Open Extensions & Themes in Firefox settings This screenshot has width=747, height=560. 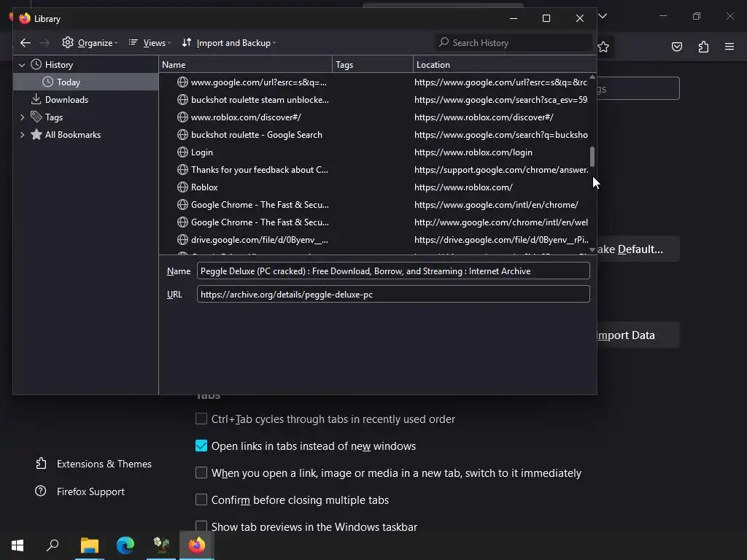click(93, 464)
